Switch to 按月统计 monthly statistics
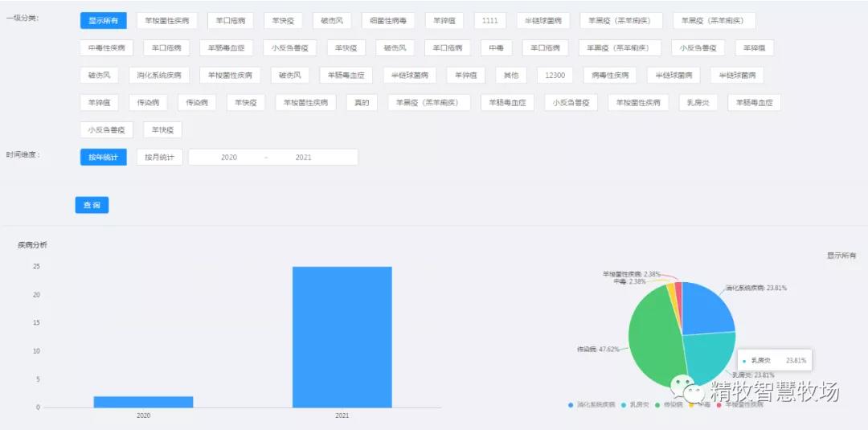Viewport: 868px width, 430px height. point(159,157)
